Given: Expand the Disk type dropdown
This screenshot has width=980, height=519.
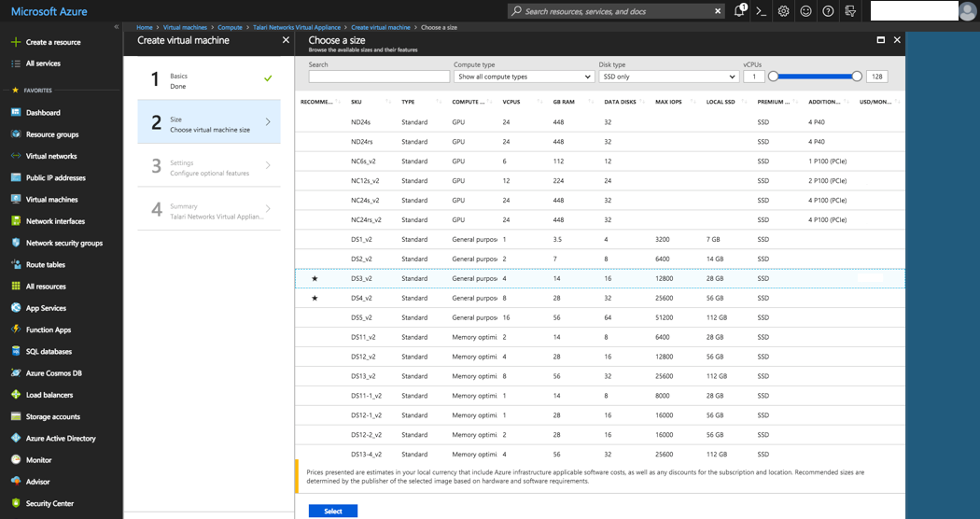Looking at the screenshot, I should coord(667,77).
